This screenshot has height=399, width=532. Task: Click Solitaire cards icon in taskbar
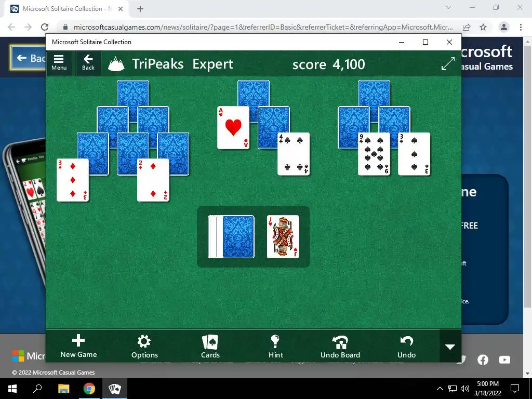[x=115, y=389]
